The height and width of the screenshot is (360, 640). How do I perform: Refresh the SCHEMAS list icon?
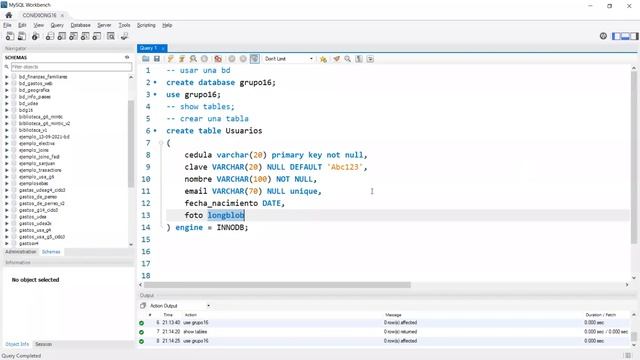tap(127, 58)
